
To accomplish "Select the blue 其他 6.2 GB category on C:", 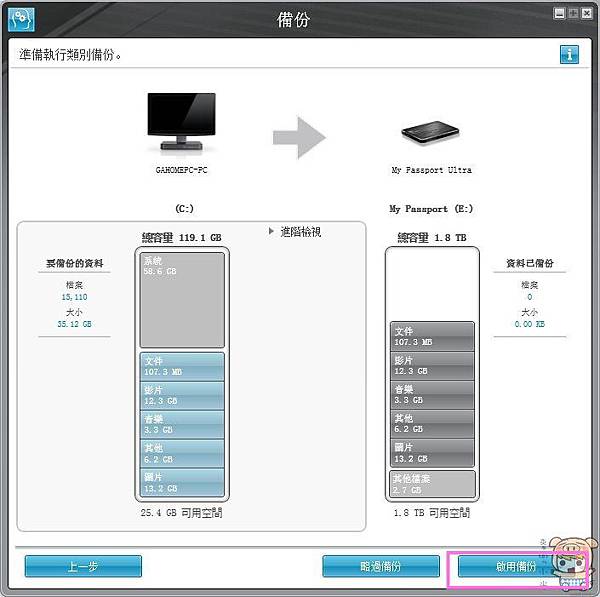I will 182,453.
